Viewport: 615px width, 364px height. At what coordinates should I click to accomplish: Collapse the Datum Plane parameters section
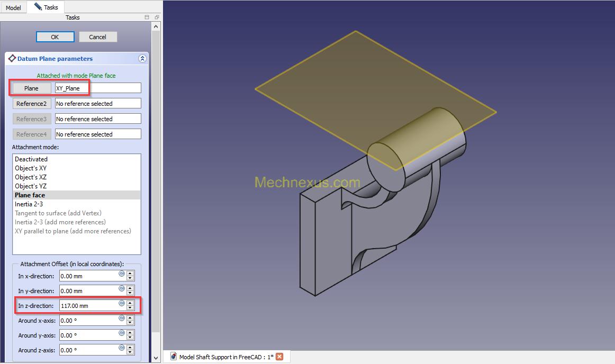click(142, 58)
